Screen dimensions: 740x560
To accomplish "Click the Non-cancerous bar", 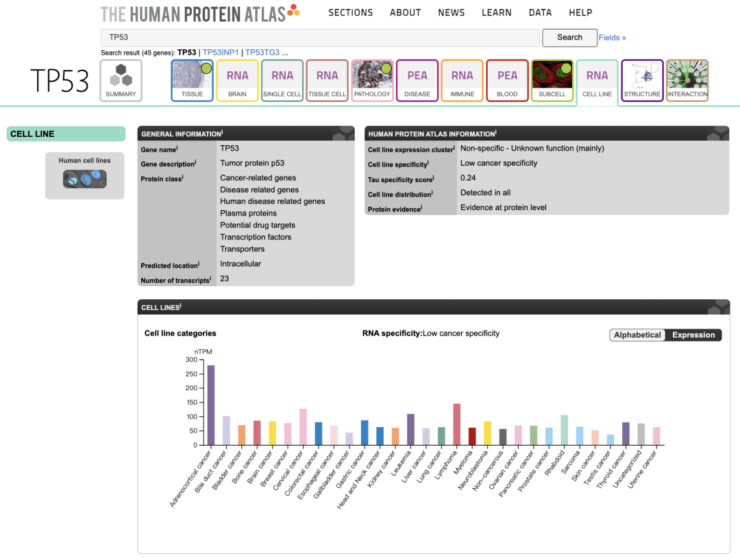I will (503, 437).
